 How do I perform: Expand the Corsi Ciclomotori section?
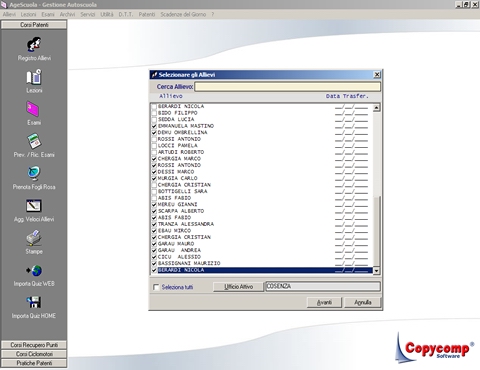click(x=34, y=354)
